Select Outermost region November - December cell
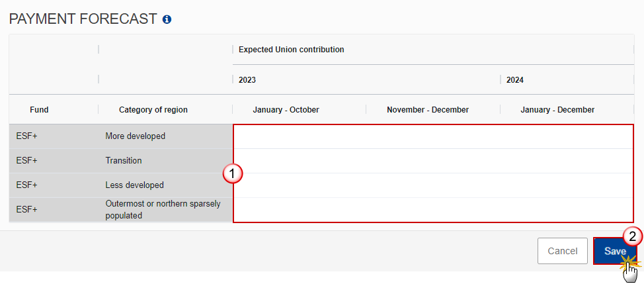Viewport: 644px width, 284px height. coord(433,210)
